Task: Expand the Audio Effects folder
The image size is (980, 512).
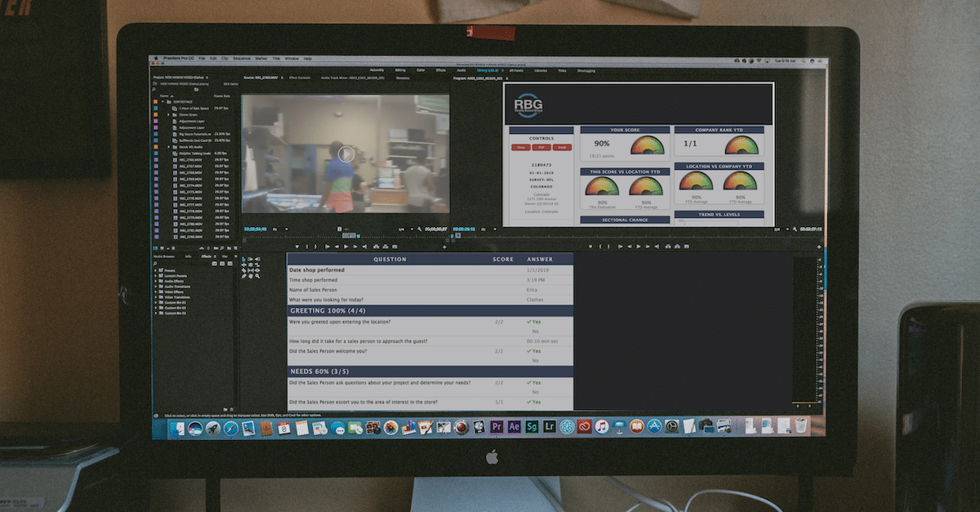Action: coord(156,280)
